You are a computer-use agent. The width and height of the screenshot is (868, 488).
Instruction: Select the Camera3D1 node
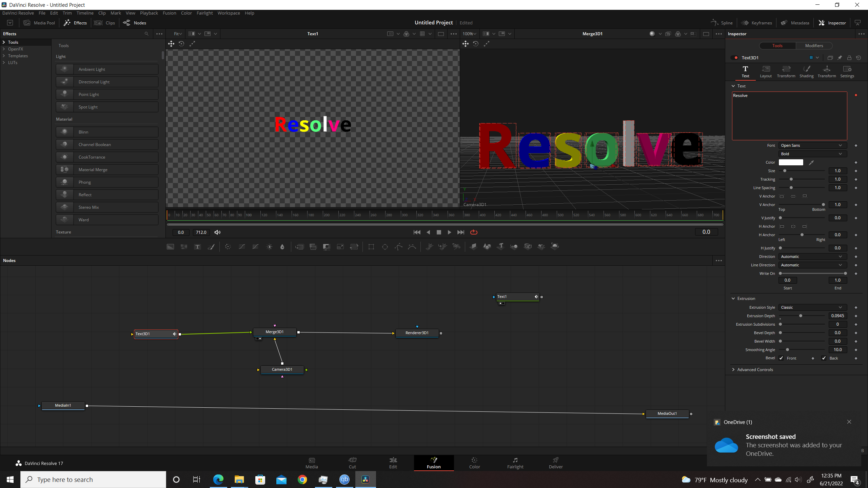point(282,369)
